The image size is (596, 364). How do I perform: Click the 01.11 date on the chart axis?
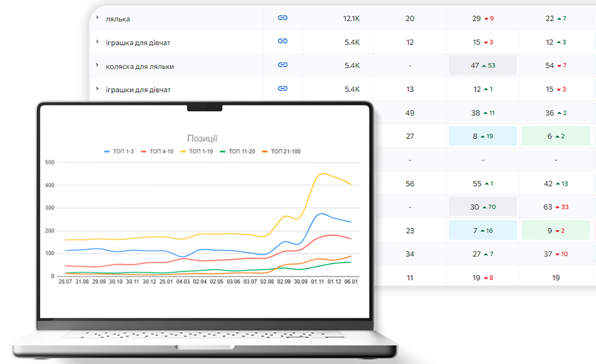pyautogui.click(x=316, y=282)
